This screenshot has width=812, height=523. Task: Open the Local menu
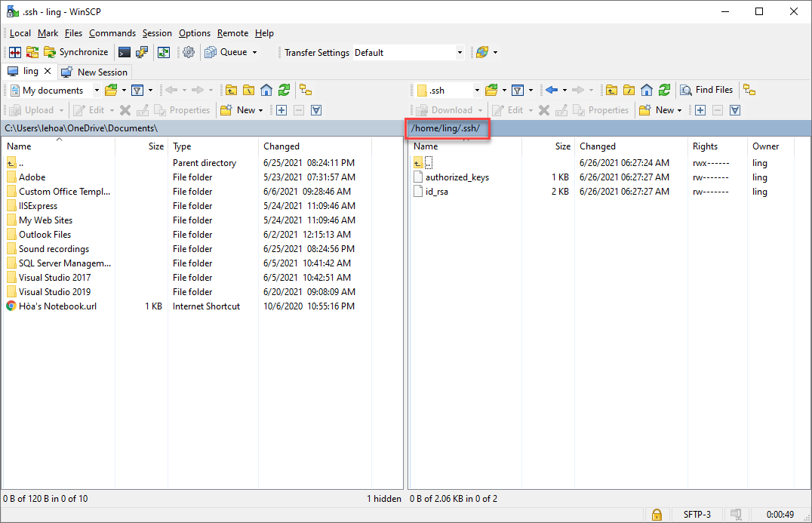[20, 33]
